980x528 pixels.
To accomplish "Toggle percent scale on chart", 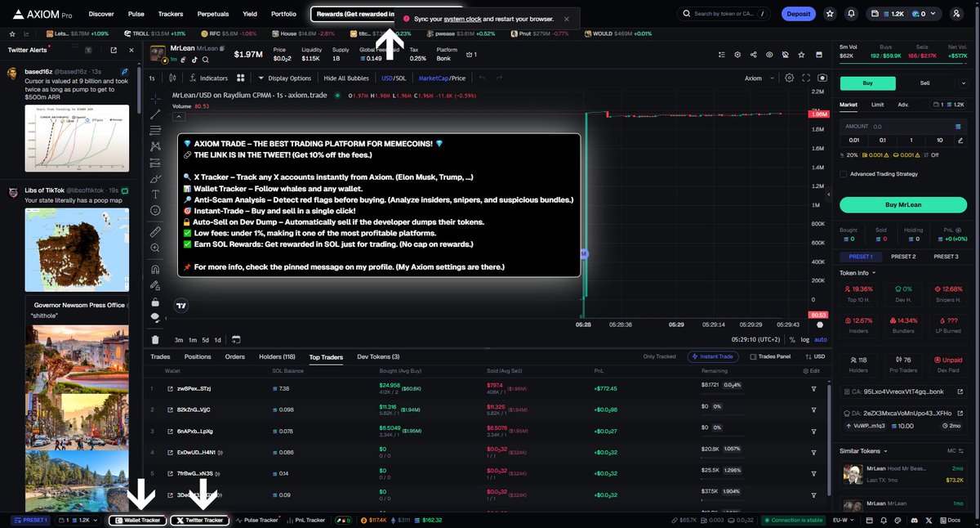I will pyautogui.click(x=792, y=339).
